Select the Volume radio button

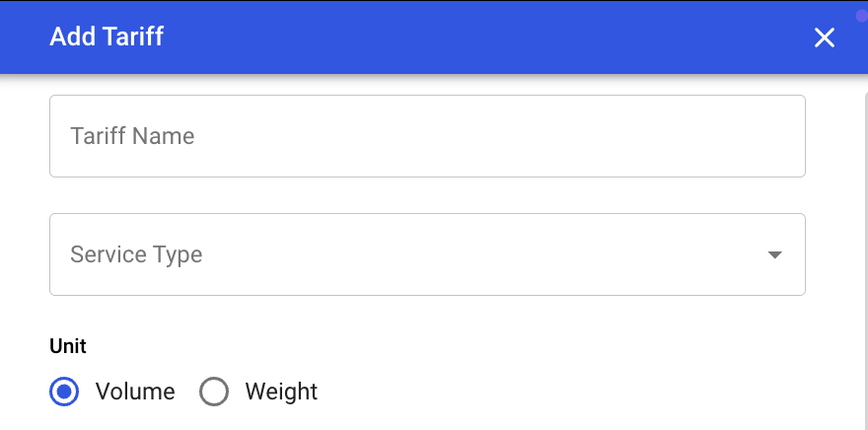click(x=64, y=392)
